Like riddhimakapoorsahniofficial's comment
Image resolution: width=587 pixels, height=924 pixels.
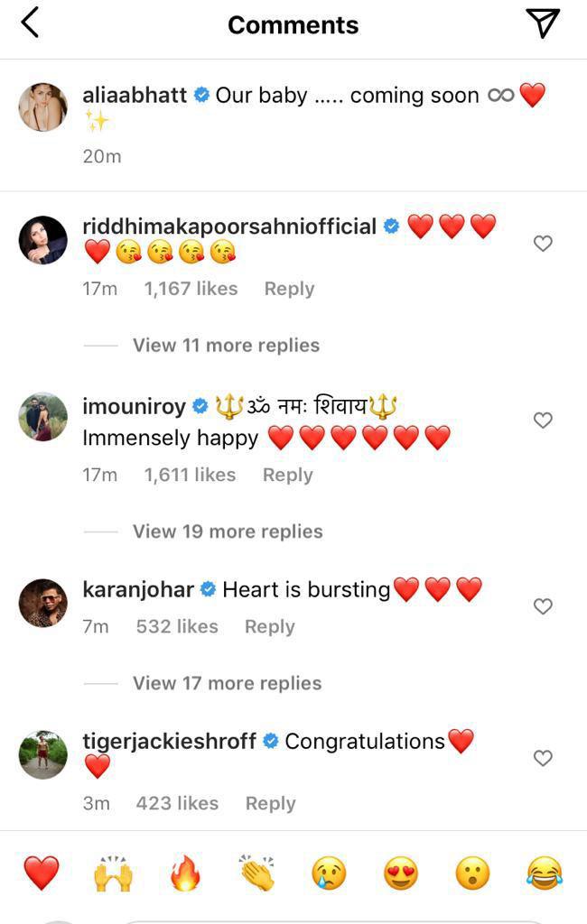coord(543,244)
